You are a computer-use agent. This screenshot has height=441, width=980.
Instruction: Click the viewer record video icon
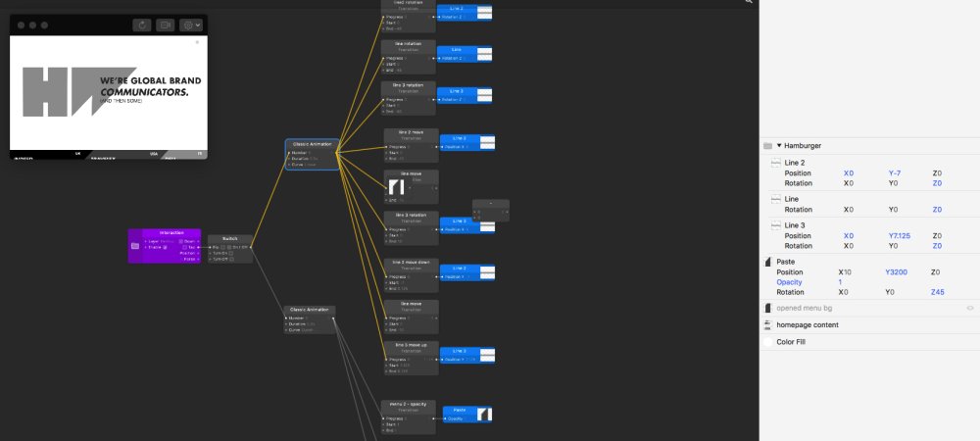pyautogui.click(x=165, y=24)
